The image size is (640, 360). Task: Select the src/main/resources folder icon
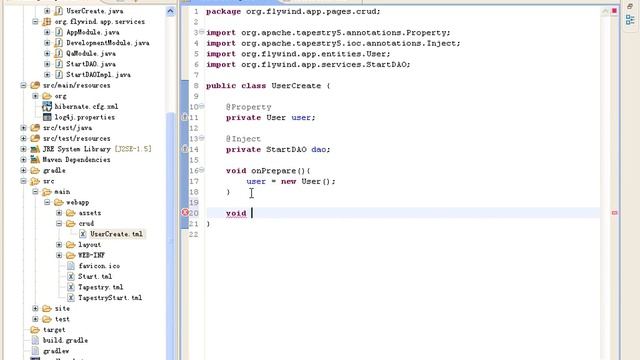(x=35, y=85)
